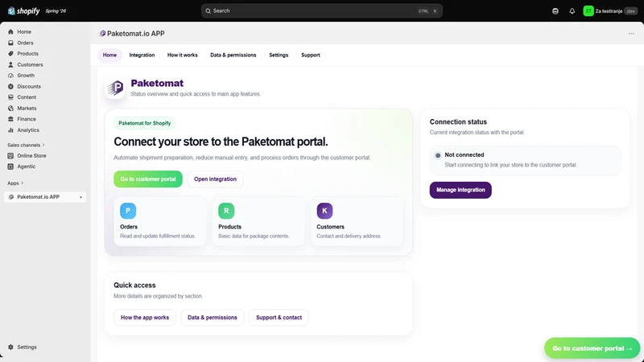Click the store icon beside the bell
This screenshot has width=644, height=362.
pyautogui.click(x=555, y=11)
